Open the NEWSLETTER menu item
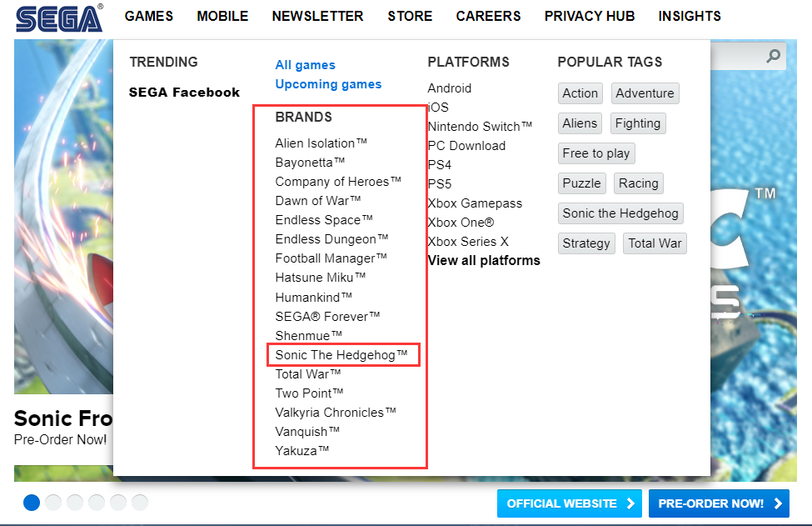Screen dimensions: 812x526 point(317,16)
